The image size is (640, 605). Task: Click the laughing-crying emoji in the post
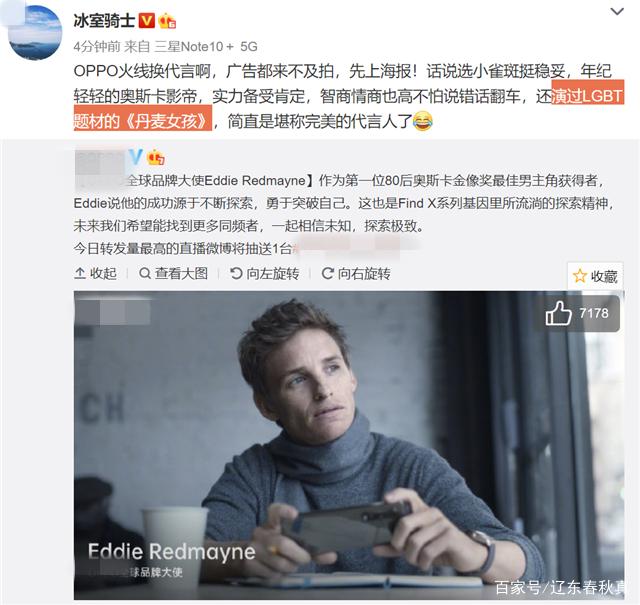[422, 121]
